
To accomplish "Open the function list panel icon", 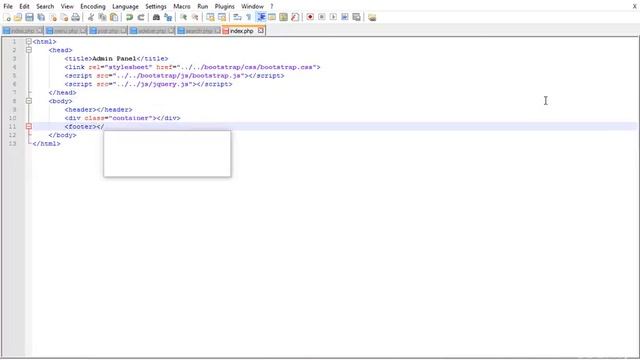I will click(x=295, y=17).
